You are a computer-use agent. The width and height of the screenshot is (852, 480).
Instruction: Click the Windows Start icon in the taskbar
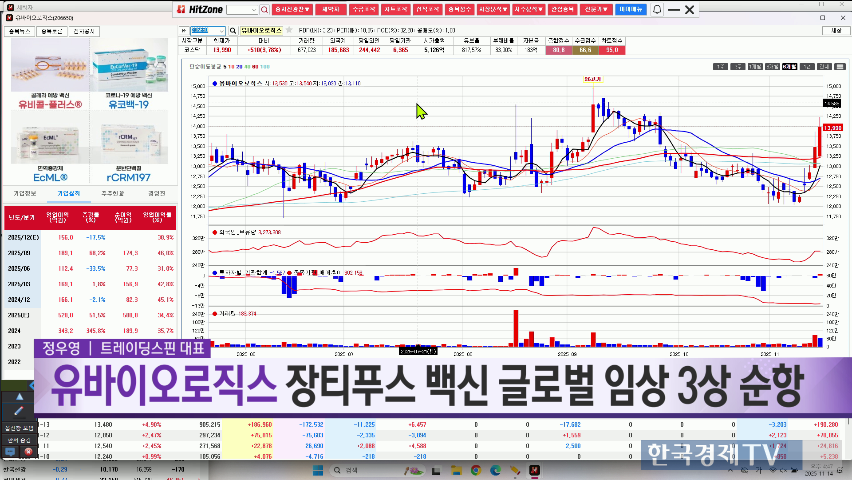[x=317, y=469]
